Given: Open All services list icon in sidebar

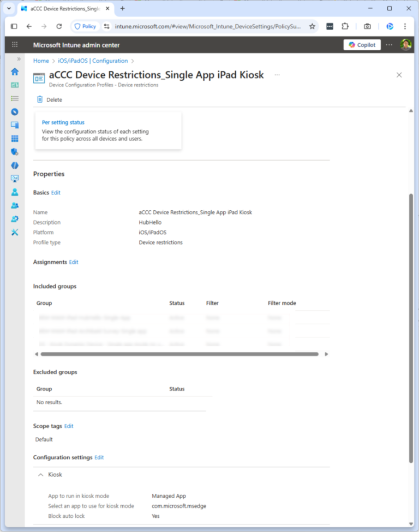Looking at the screenshot, I should click(x=15, y=98).
